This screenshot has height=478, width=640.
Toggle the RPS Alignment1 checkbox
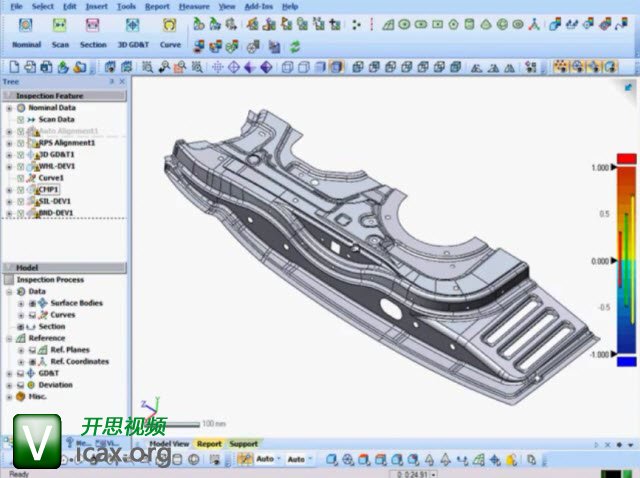(20, 143)
